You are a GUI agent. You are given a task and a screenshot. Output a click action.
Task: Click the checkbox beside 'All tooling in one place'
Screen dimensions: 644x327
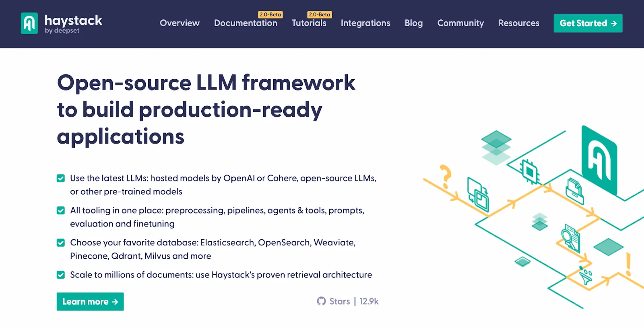click(x=61, y=210)
